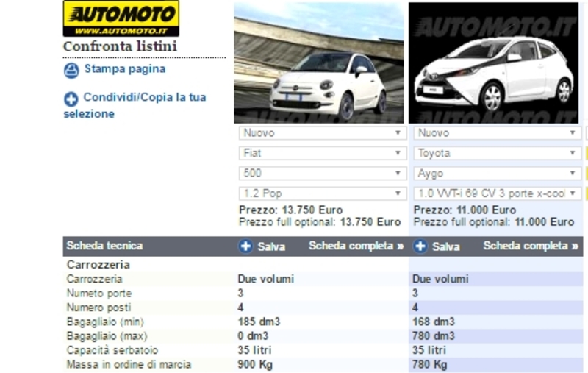The image size is (588, 373).
Task: Click the Numero posti row label
Action: pyautogui.click(x=98, y=308)
